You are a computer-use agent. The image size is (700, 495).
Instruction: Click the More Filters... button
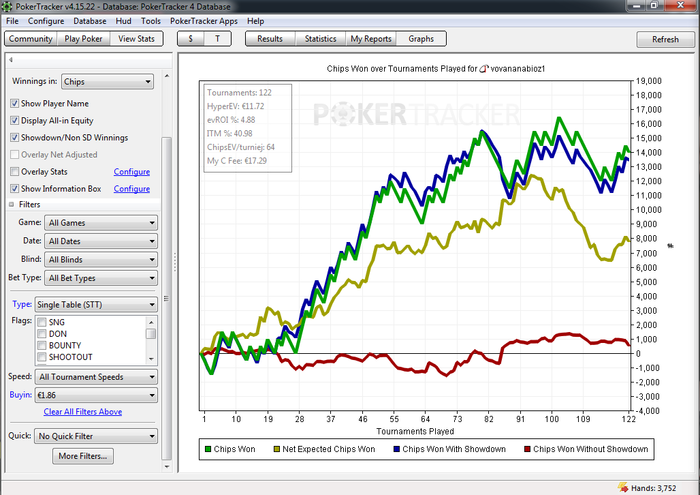(x=83, y=456)
